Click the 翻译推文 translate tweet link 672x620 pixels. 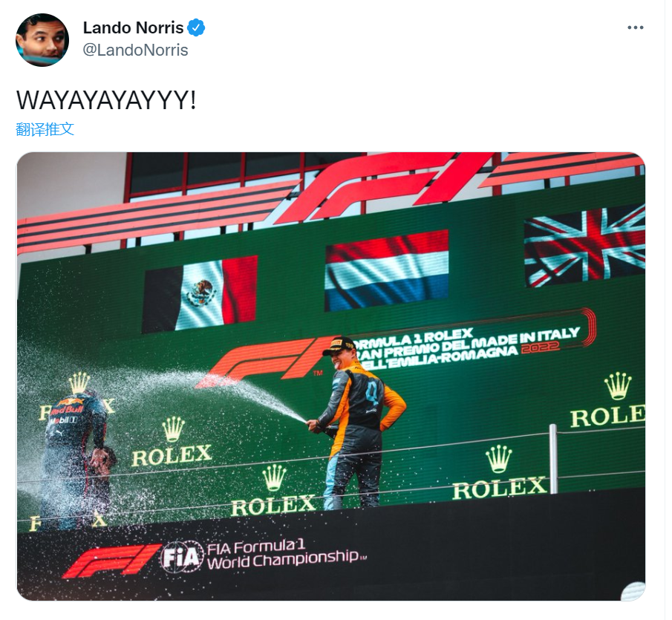click(x=45, y=129)
